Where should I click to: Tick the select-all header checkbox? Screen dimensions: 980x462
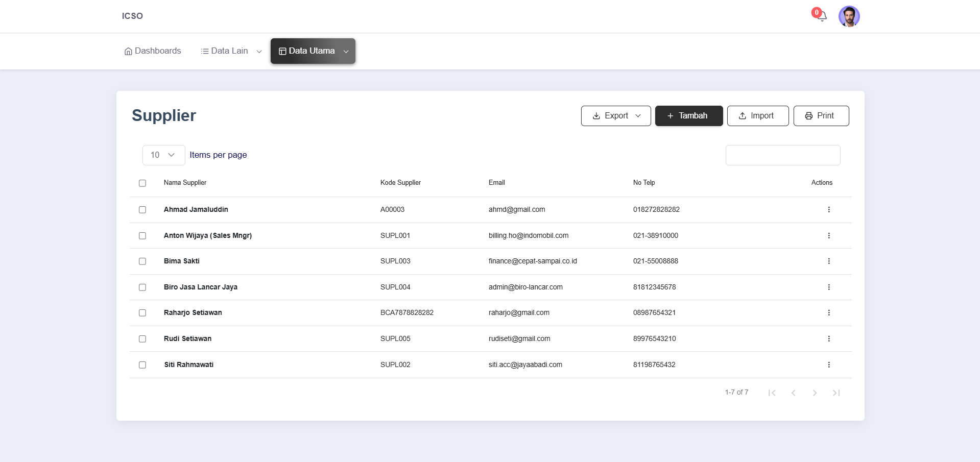point(142,183)
